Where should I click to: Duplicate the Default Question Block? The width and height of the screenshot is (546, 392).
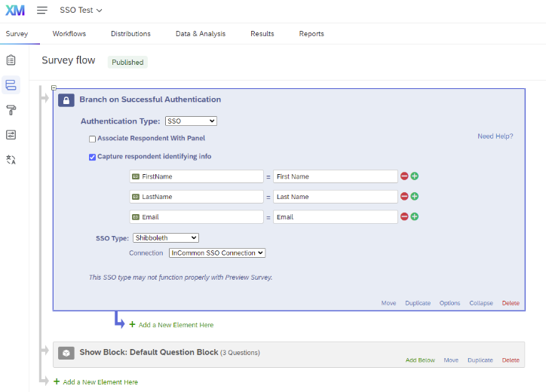point(480,360)
